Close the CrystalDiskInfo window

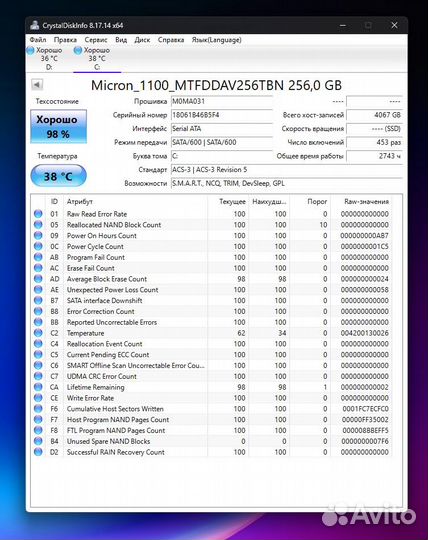[395, 25]
